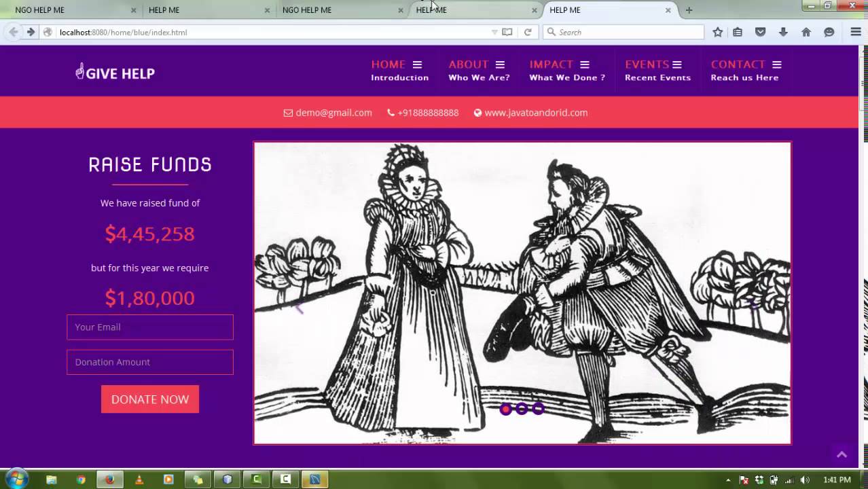868x489 pixels.
Task: Click the Your Email input field
Action: (150, 327)
